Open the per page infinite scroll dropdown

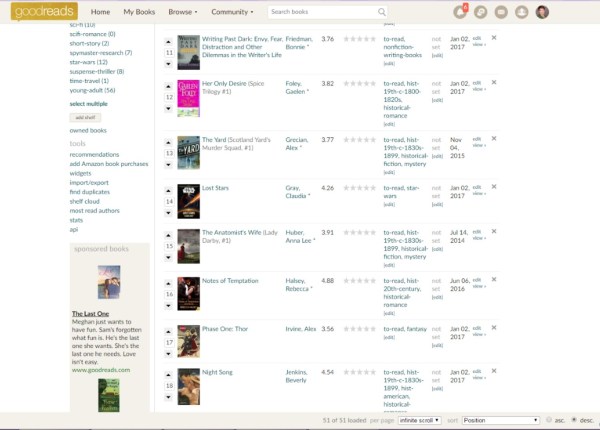[x=419, y=420]
